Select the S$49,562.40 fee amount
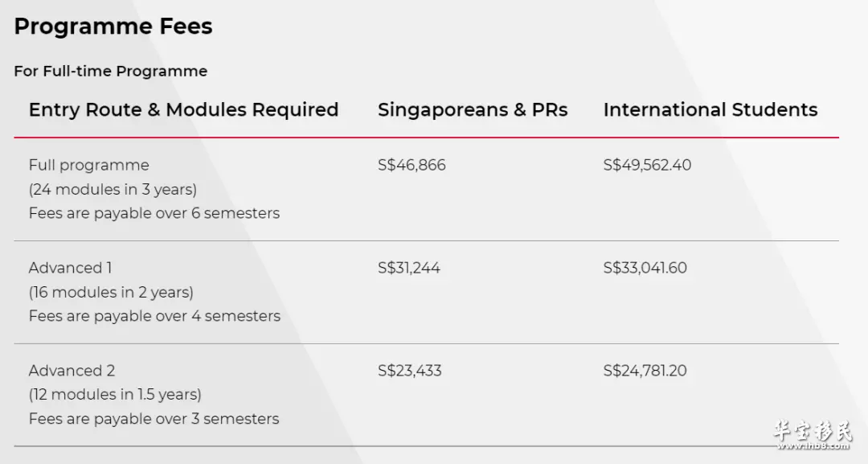Screen dimensions: 868x464 (647, 165)
